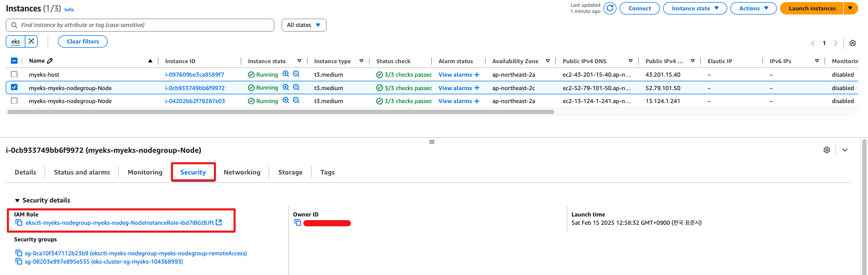This screenshot has height=275, width=868.
Task: Click the Availability Zone column header
Action: click(515, 61)
